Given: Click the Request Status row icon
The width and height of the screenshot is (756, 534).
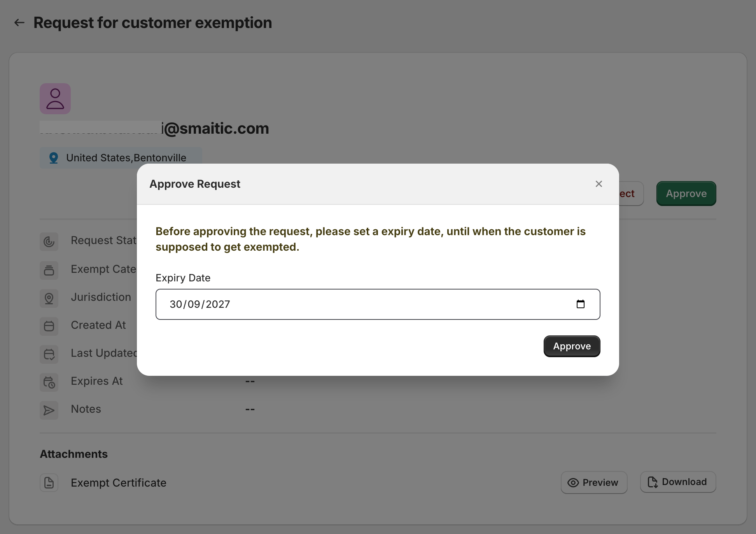Looking at the screenshot, I should click(49, 242).
